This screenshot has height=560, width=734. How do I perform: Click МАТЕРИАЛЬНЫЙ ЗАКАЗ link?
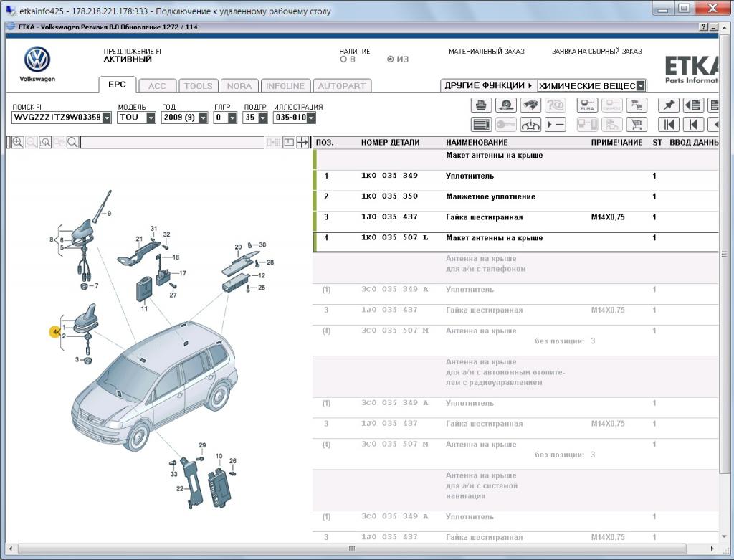(x=487, y=52)
